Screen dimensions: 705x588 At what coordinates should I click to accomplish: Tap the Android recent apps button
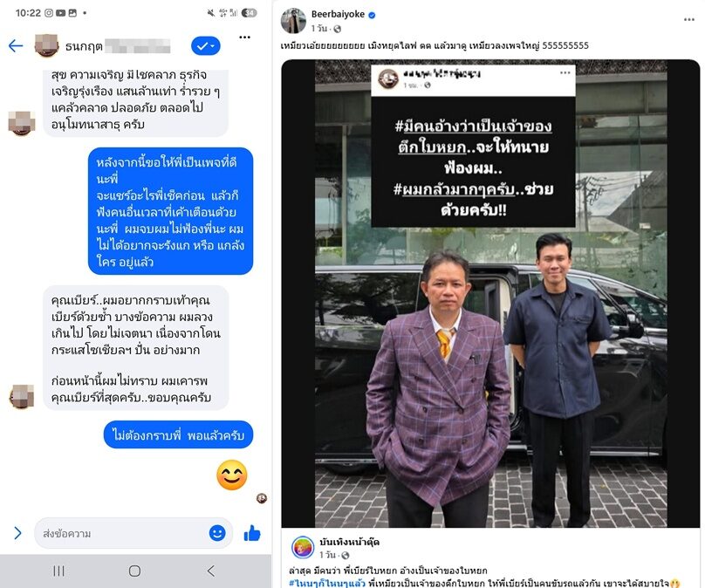tap(59, 571)
